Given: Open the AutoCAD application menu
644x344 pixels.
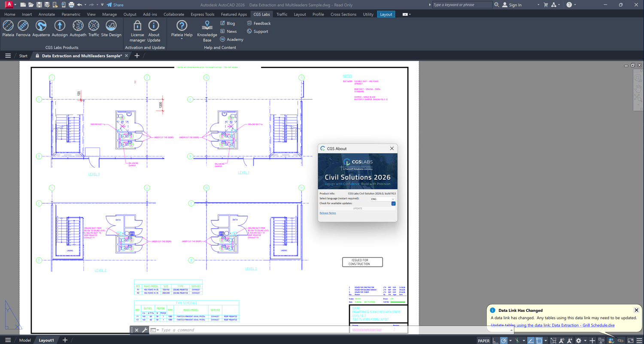Looking at the screenshot, I should [9, 5].
